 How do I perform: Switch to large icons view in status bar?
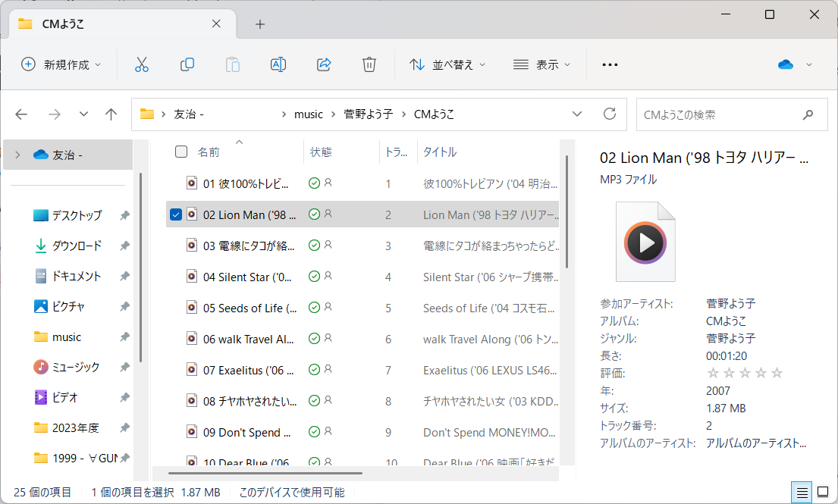(823, 493)
